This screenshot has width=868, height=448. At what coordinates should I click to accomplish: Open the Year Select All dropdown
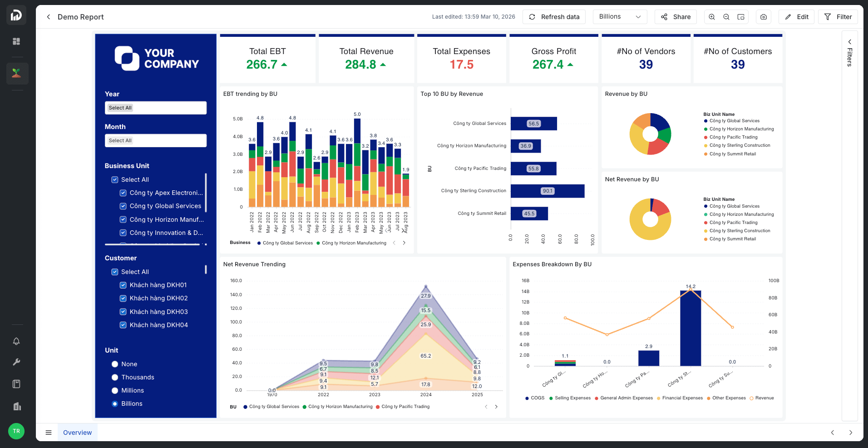(x=155, y=108)
